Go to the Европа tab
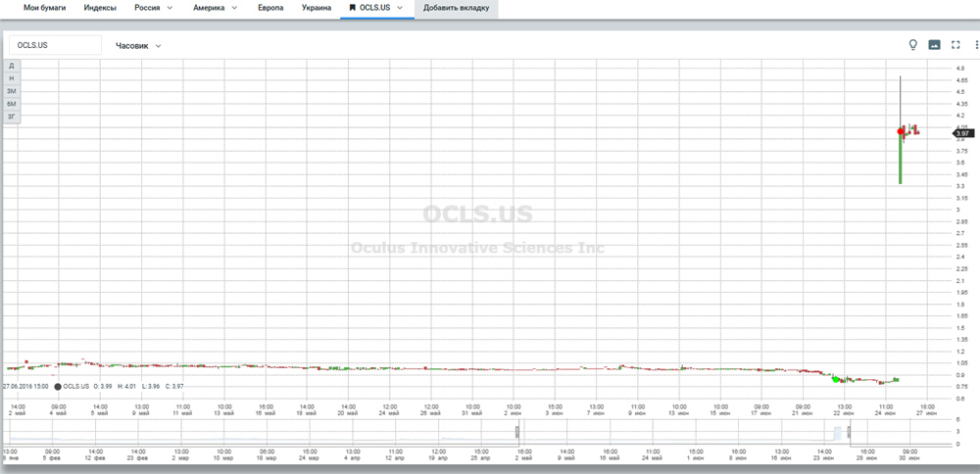 [x=270, y=8]
